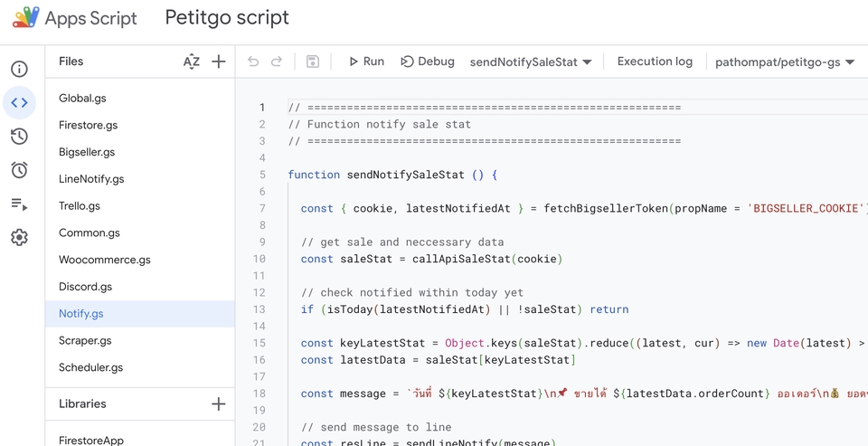The image size is (868, 446).
Task: Click the Files section header
Action: coord(71,62)
